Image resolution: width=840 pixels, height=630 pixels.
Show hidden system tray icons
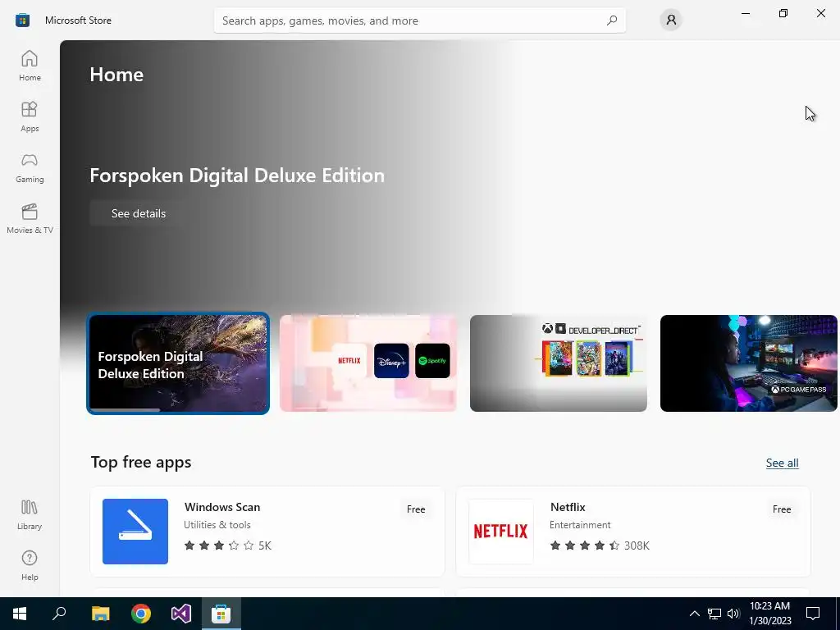694,614
